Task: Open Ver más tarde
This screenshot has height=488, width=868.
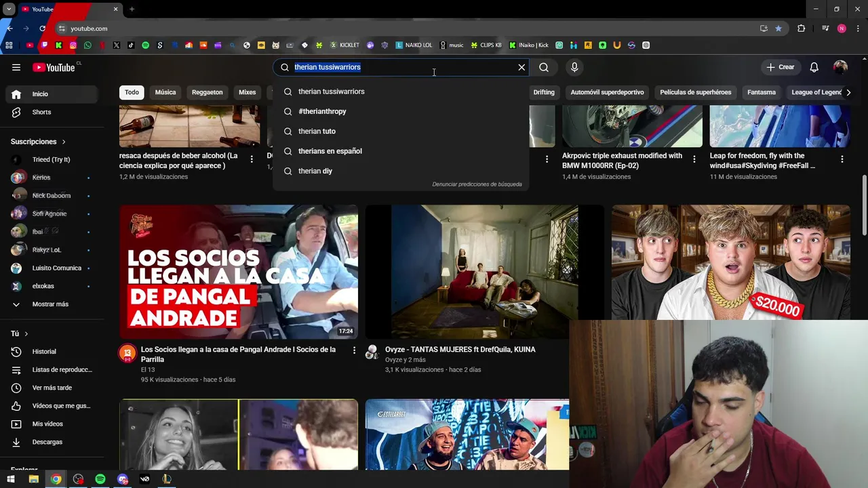Action: click(x=51, y=388)
